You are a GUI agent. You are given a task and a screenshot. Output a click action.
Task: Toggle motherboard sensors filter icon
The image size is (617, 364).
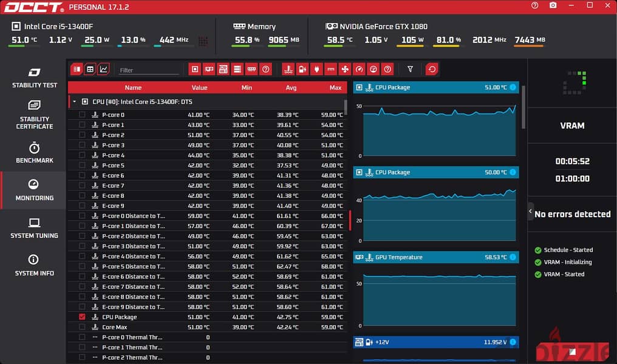point(223,69)
